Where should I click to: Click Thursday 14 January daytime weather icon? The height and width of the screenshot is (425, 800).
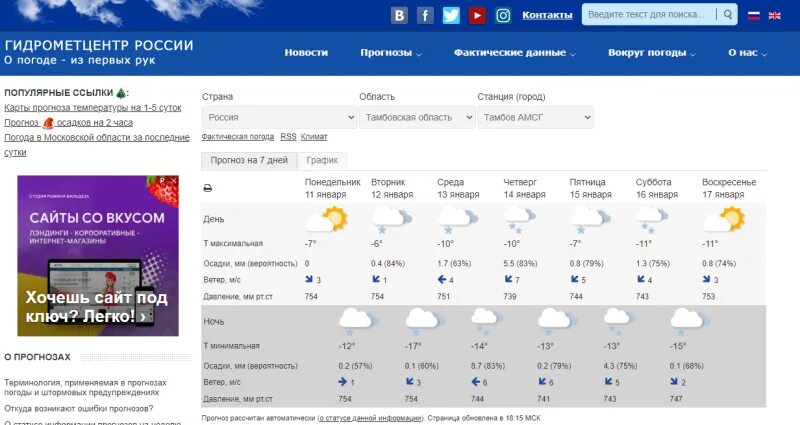click(520, 219)
